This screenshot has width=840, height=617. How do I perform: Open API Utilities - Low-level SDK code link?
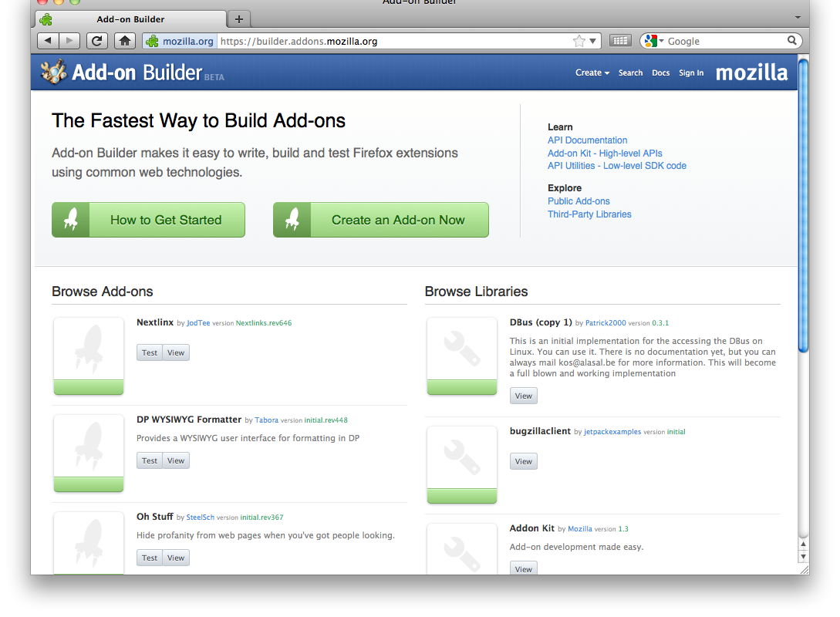point(616,166)
